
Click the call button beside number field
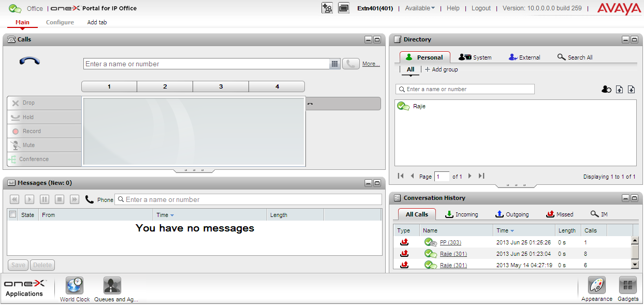(351, 64)
